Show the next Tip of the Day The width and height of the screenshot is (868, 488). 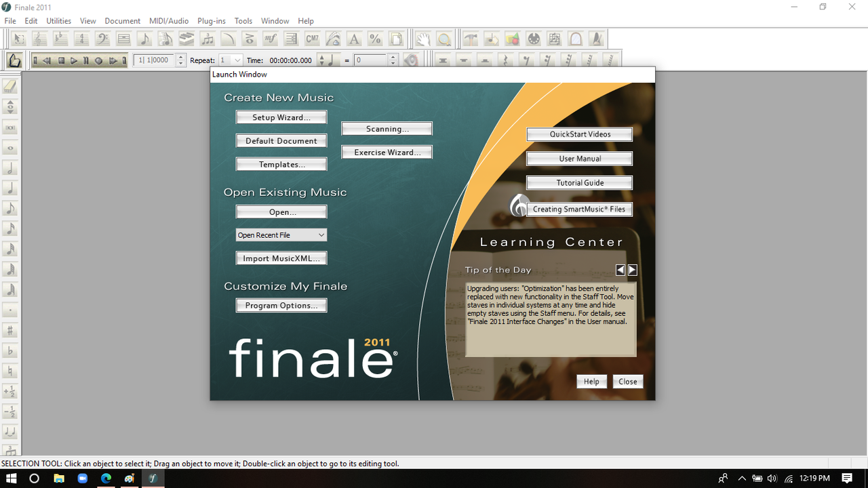coord(633,270)
